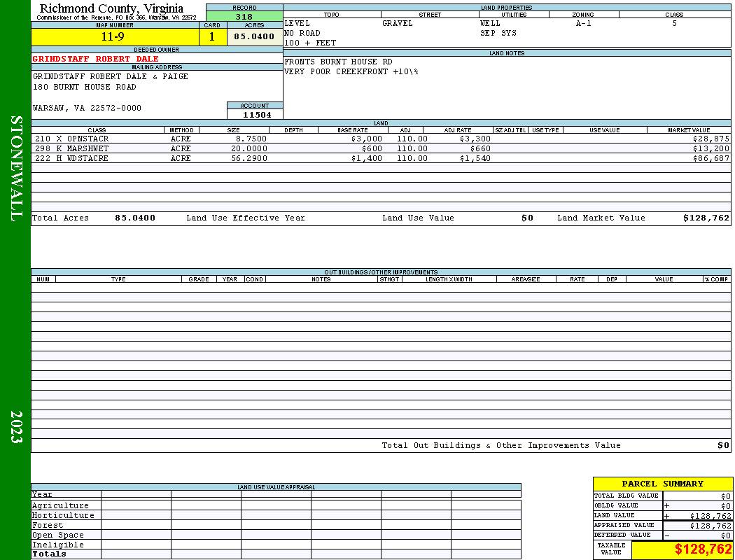The width and height of the screenshot is (735, 560).
Task: Select utilities value WELL
Action: point(490,23)
